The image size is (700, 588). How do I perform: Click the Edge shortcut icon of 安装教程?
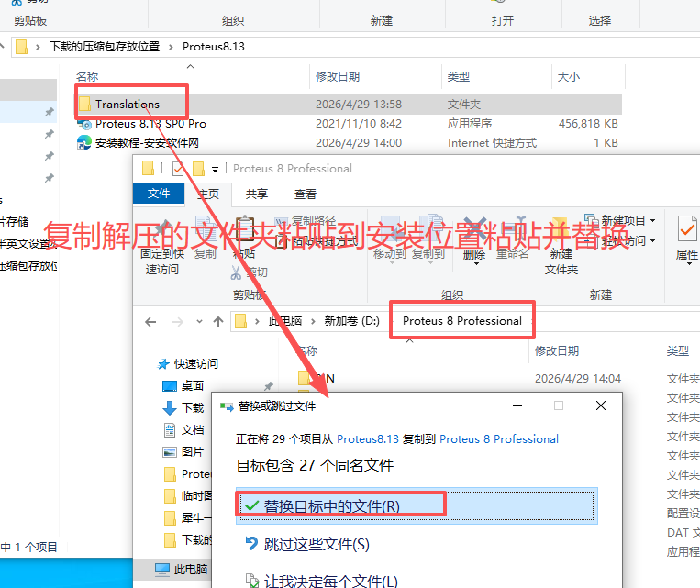[83, 143]
